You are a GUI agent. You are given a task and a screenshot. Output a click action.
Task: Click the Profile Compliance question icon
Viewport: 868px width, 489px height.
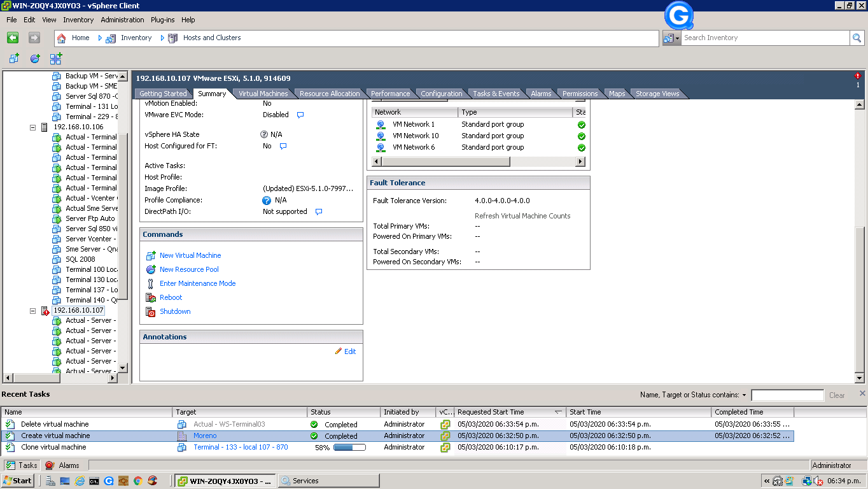pos(267,200)
